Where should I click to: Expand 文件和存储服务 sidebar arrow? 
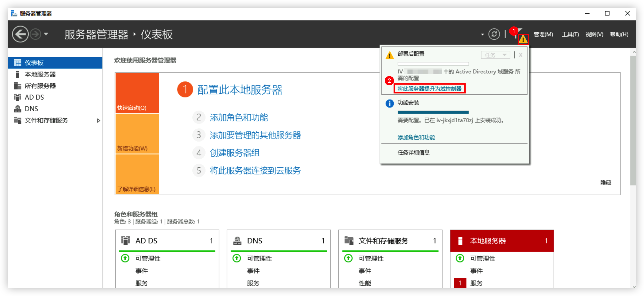click(99, 120)
